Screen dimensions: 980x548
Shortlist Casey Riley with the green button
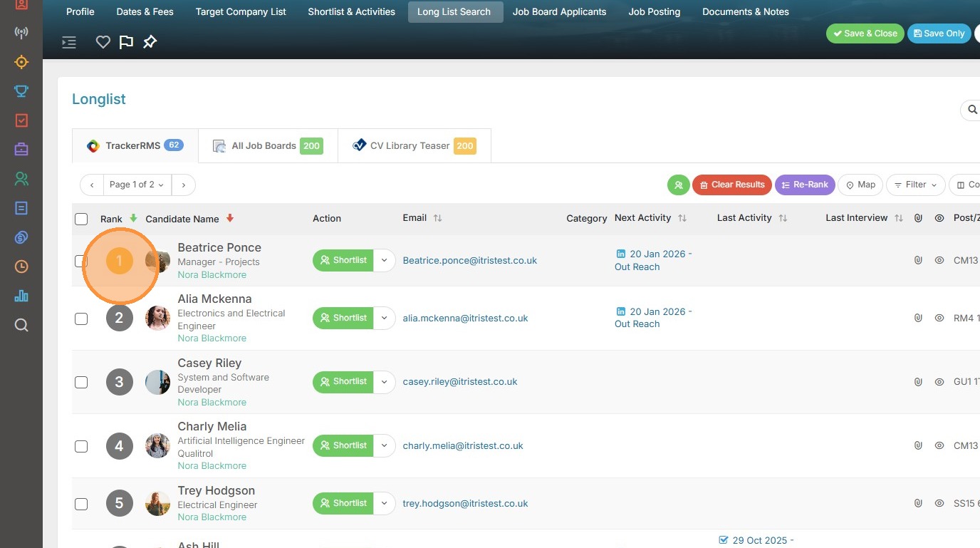click(x=343, y=381)
